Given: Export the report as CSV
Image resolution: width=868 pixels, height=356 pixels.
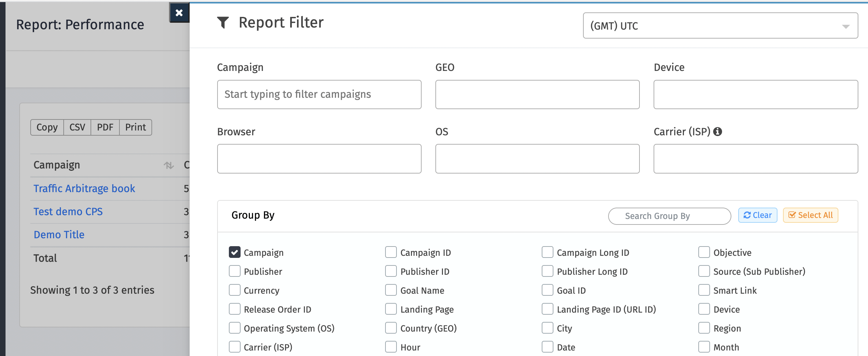Looking at the screenshot, I should click(77, 127).
